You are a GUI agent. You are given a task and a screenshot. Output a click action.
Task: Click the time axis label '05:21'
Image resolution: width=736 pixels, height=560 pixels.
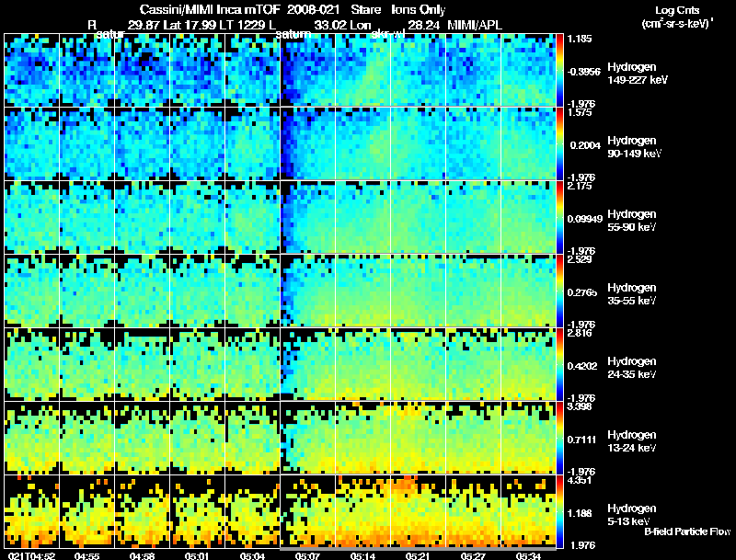click(x=418, y=555)
